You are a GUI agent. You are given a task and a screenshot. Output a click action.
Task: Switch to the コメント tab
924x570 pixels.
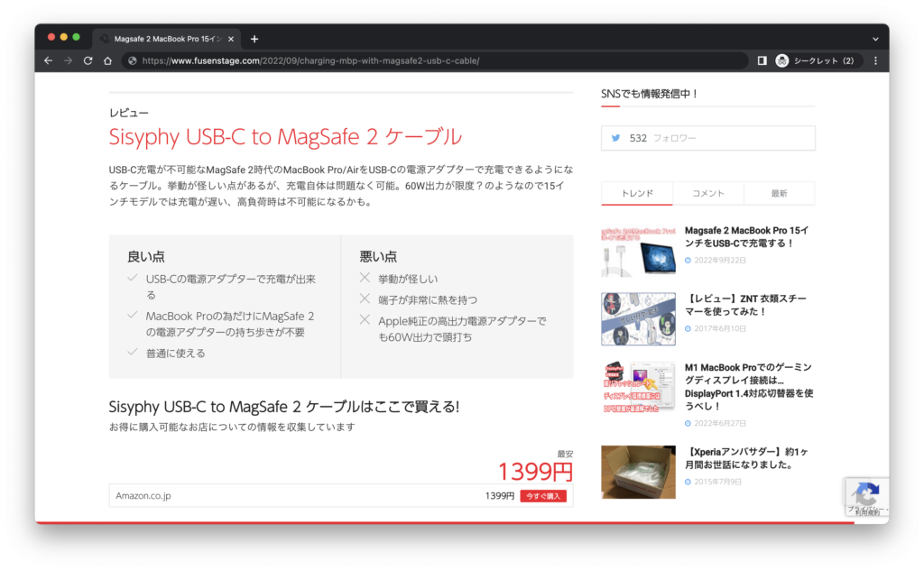click(707, 193)
